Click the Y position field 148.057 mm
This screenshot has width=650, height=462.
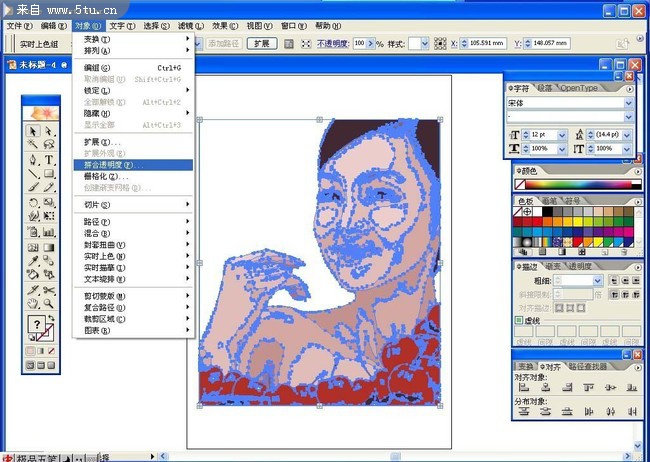(550, 43)
